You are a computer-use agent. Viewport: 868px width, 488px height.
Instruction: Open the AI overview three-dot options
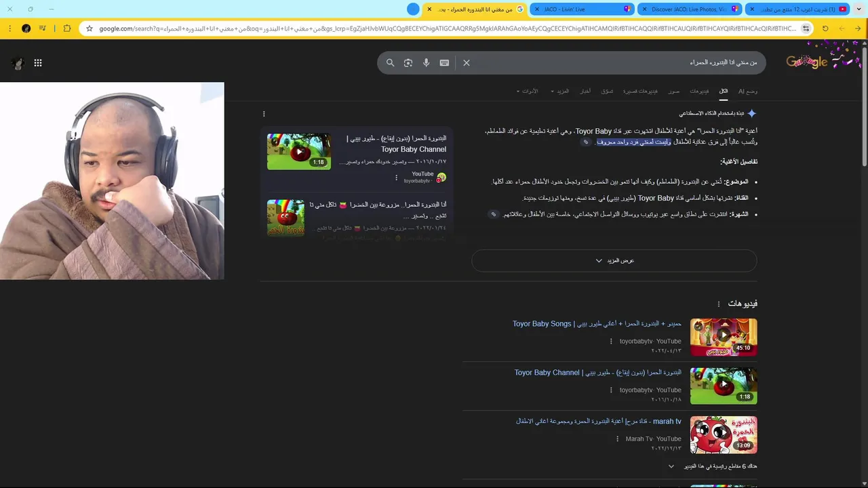tap(264, 114)
